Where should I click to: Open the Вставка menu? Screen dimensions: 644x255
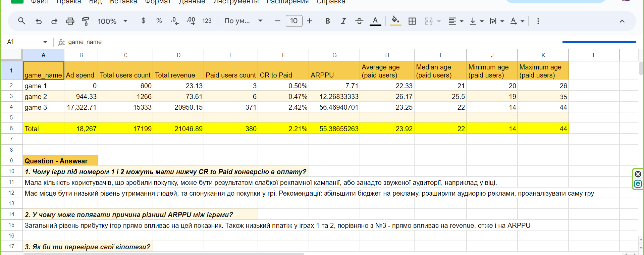click(123, 2)
